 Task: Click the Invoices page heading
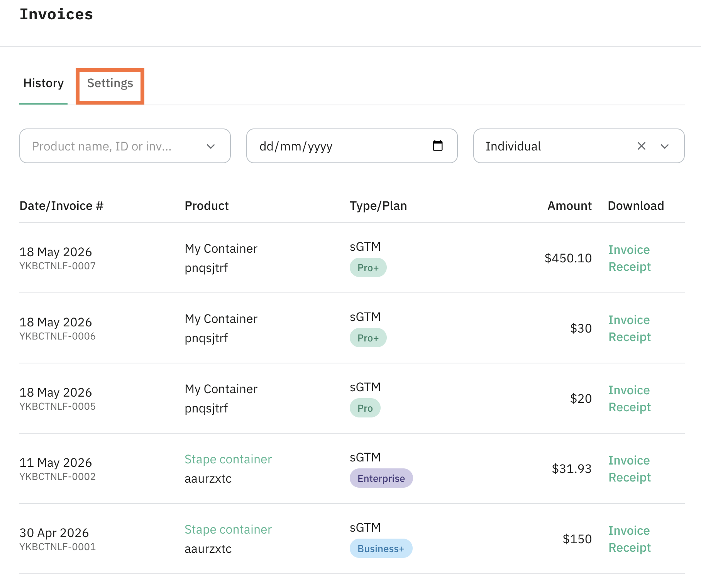tap(56, 14)
